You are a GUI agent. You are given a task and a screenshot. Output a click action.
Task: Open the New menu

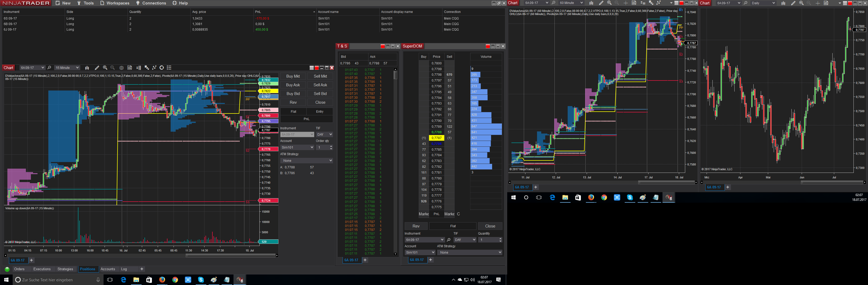[63, 3]
